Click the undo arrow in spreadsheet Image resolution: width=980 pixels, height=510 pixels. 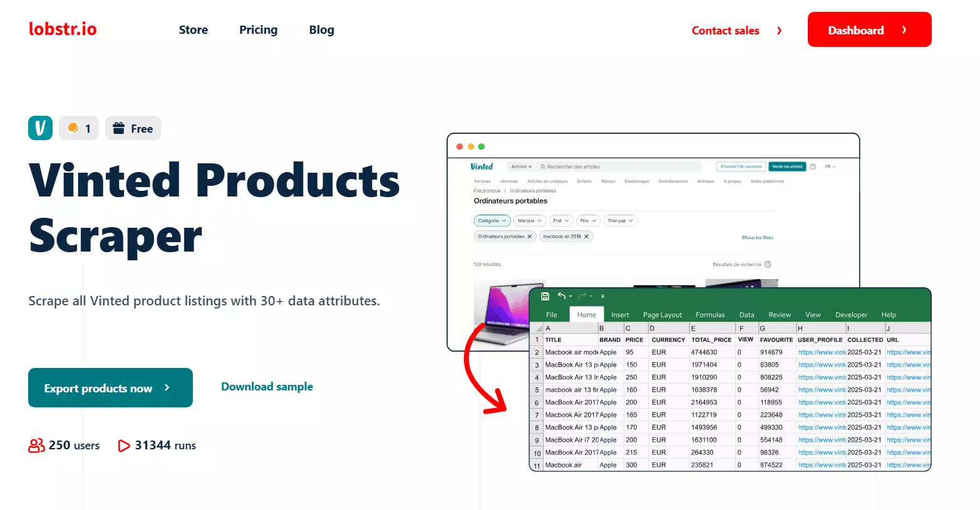562,296
